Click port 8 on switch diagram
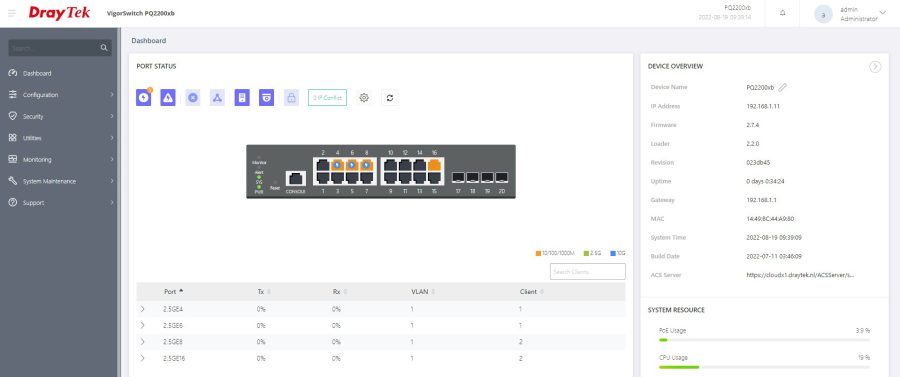900x377 pixels. pyautogui.click(x=366, y=165)
